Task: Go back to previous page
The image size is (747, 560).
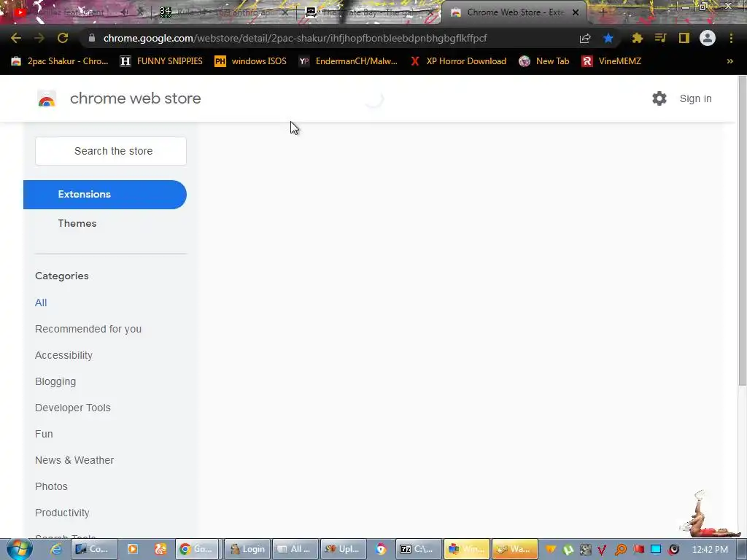Action: 16,38
